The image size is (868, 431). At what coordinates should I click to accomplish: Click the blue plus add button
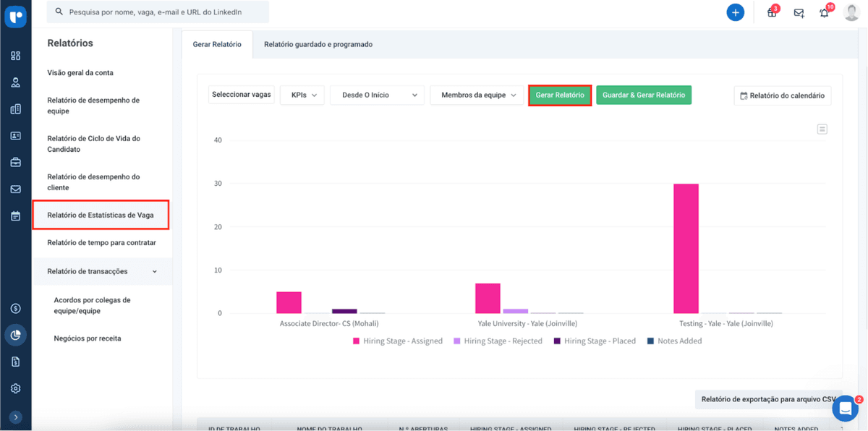[735, 12]
